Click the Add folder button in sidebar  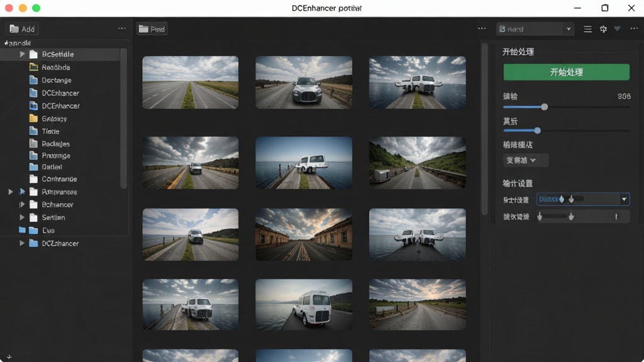coord(22,29)
